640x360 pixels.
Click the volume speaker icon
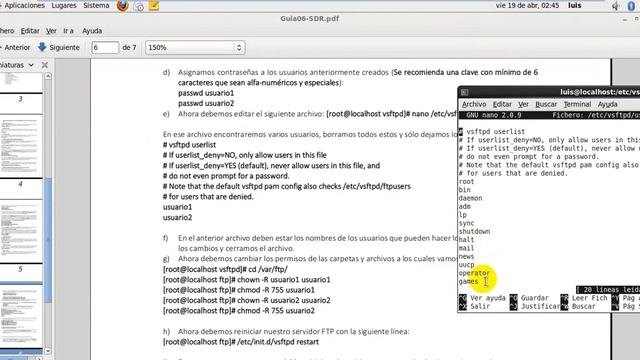616,6
